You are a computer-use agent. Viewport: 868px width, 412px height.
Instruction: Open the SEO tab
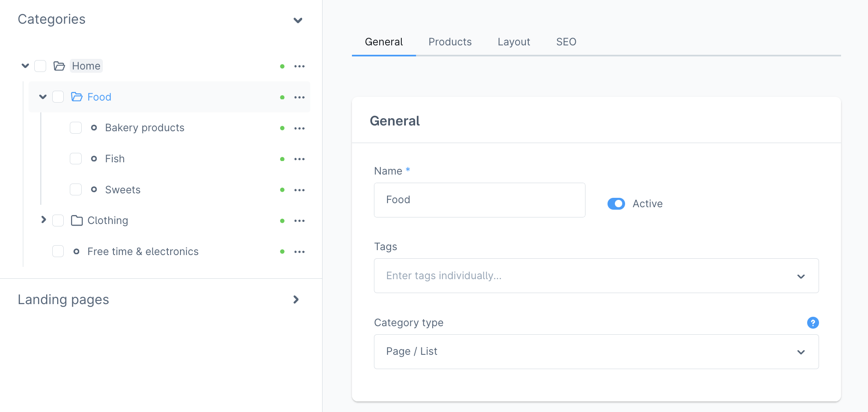[x=566, y=42]
